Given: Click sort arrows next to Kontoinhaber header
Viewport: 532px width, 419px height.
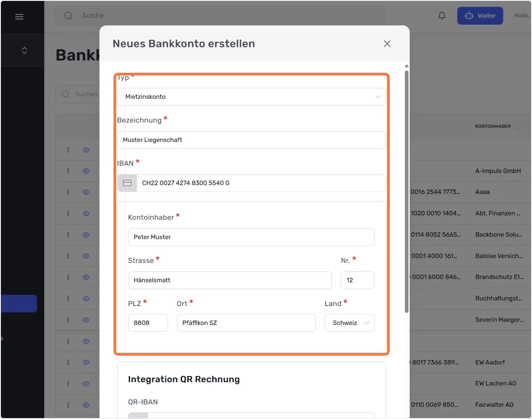Looking at the screenshot, I should pos(518,126).
